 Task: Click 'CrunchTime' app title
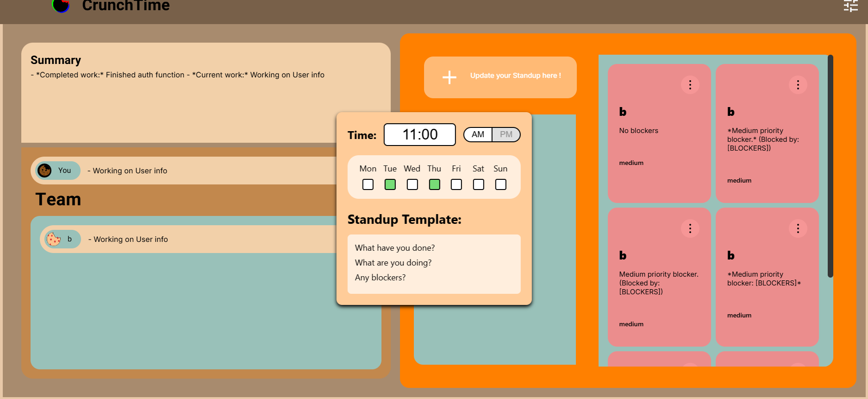coord(125,6)
